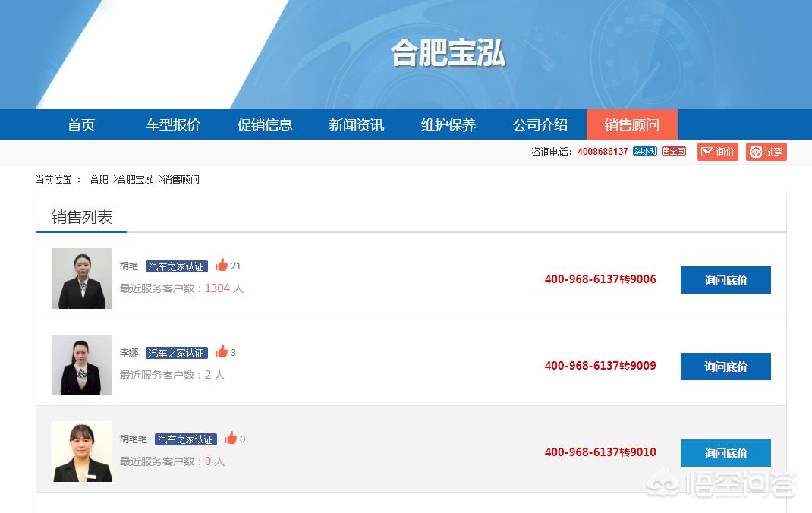Click the 24小时 badge icon
This screenshot has height=513, width=812.
pos(645,151)
